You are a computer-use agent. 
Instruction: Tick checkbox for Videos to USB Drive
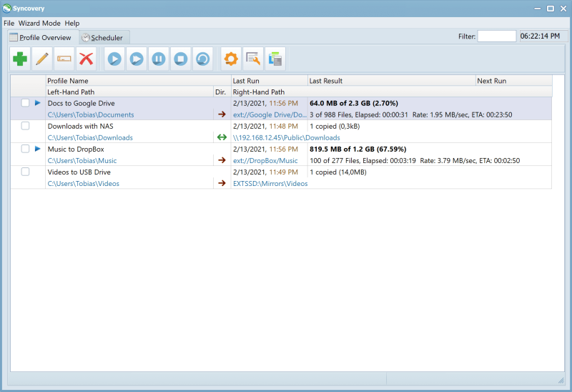click(25, 172)
